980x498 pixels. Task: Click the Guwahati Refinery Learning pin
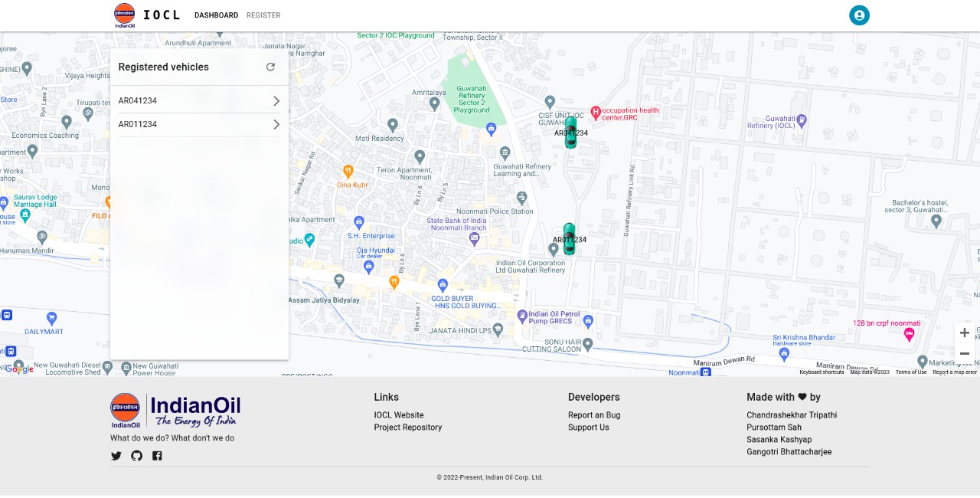pos(505,152)
